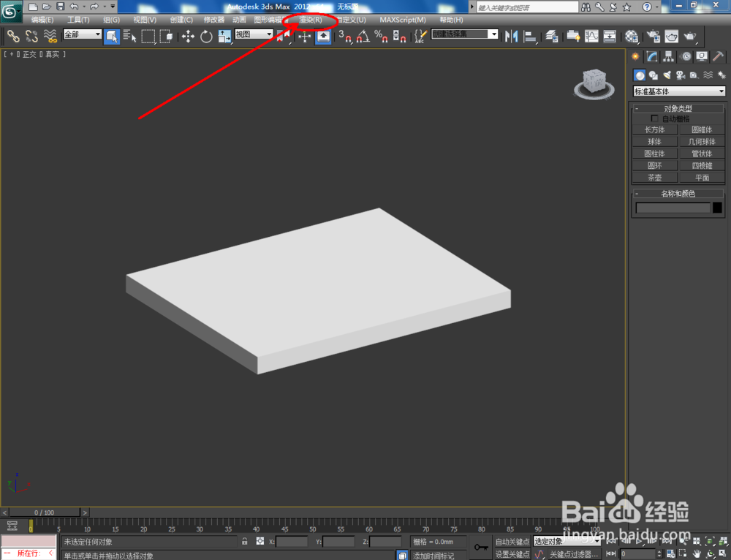This screenshot has height=560, width=731.
Task: Click the Redo arrow icon
Action: point(94,7)
